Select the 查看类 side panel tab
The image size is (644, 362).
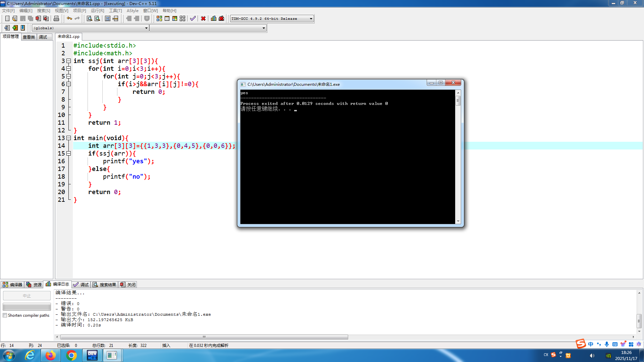pos(29,37)
